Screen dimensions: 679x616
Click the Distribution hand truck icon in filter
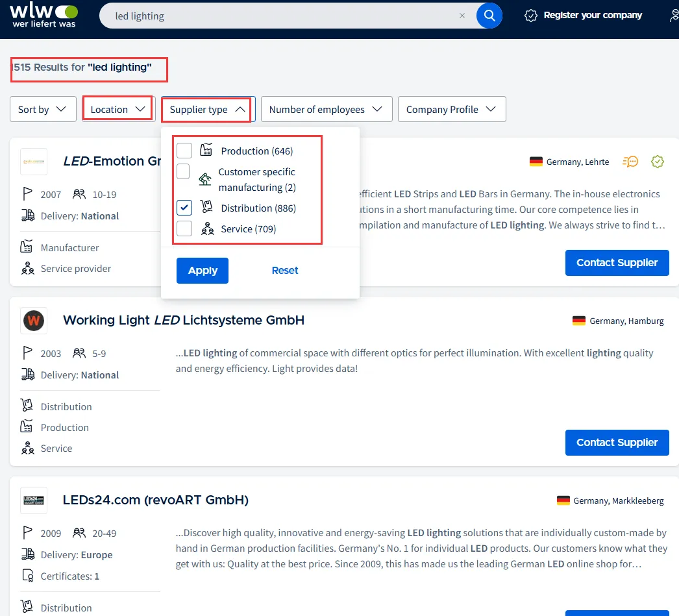pos(206,207)
